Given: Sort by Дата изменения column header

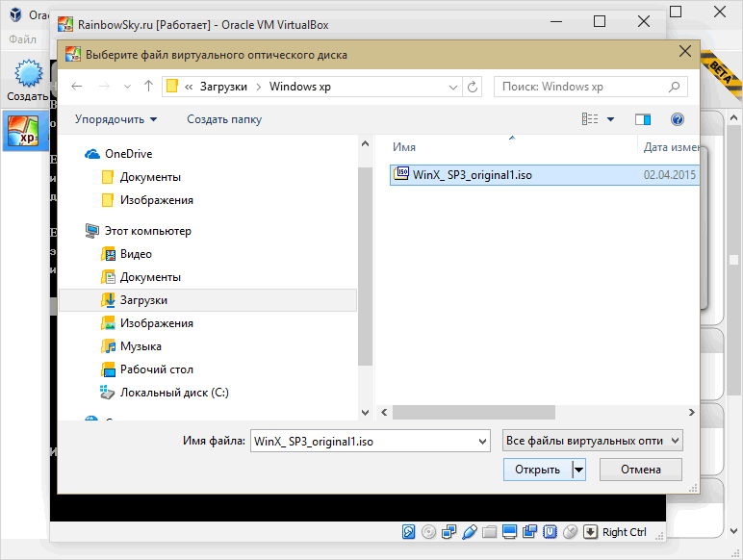Looking at the screenshot, I should coord(671,147).
